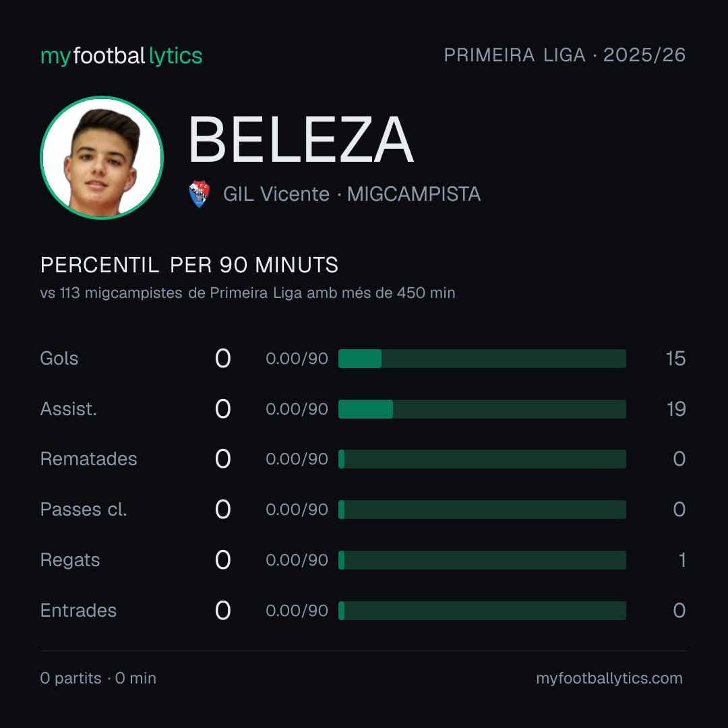
Task: Open the myfootballytics.com footer link
Action: click(x=609, y=678)
